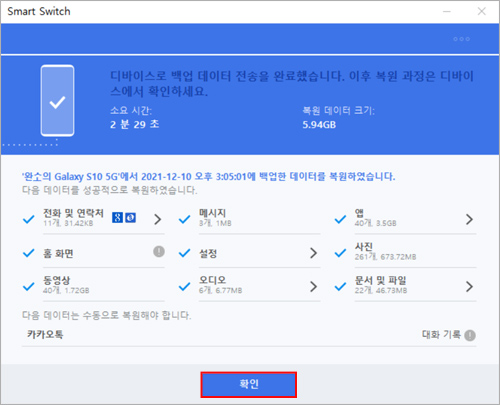The width and height of the screenshot is (500, 405).
Task: Expand the 앱 details chevron
Action: [x=469, y=219]
